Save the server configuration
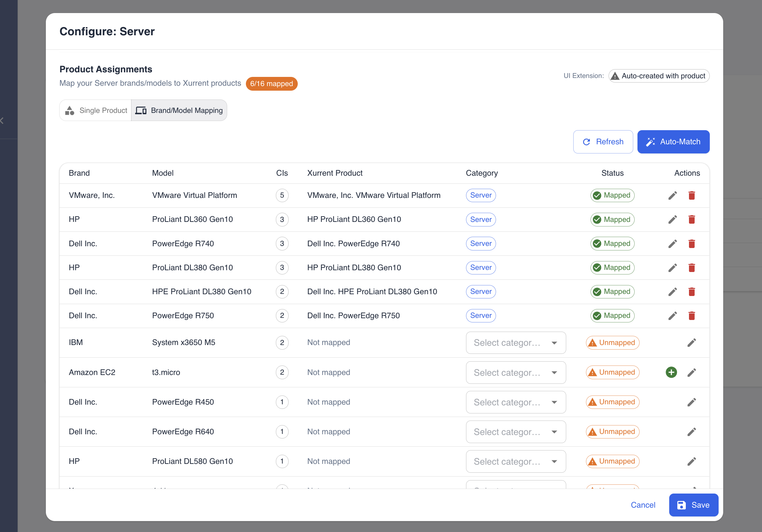 pyautogui.click(x=693, y=505)
